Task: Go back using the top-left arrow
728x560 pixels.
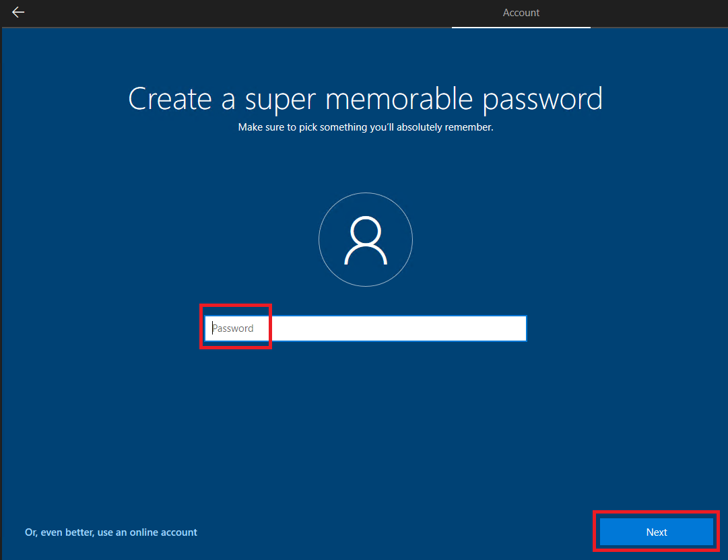Action: pos(18,13)
